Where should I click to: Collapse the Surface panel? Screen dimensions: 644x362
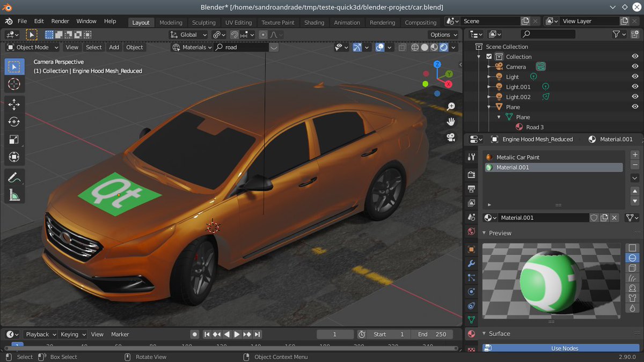[484, 334]
